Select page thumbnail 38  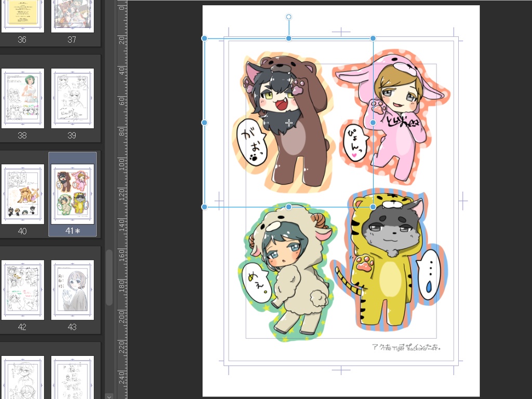23,98
